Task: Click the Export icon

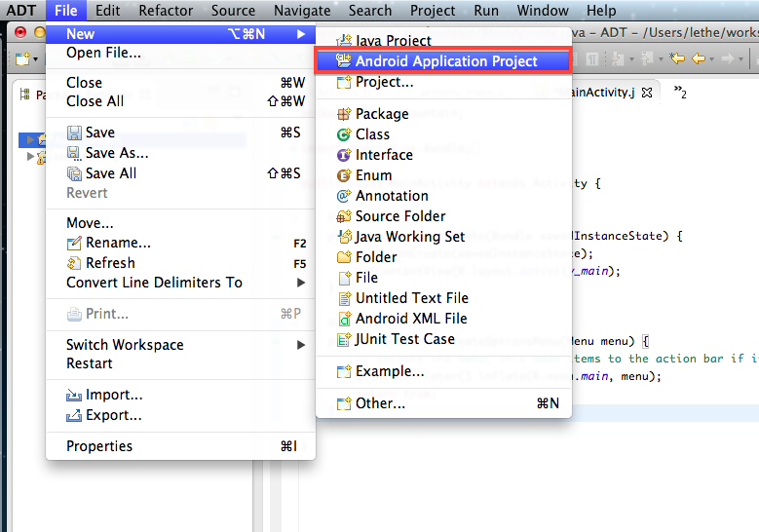Action: [x=74, y=415]
